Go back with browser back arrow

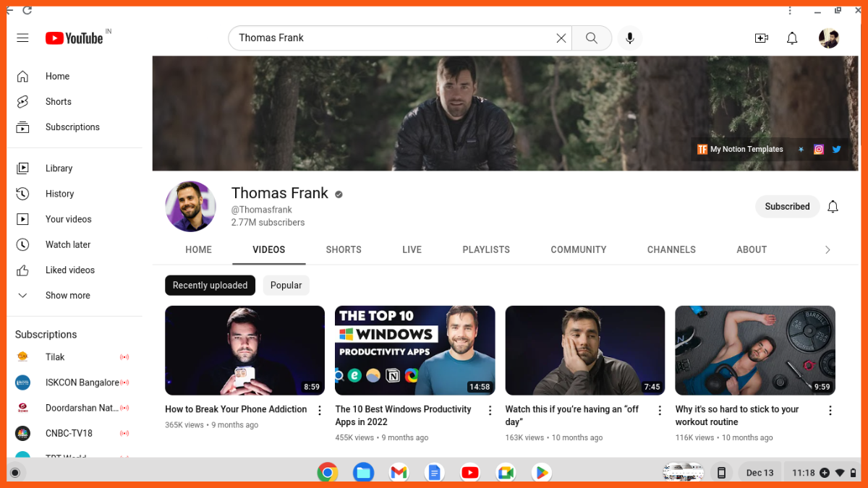tap(9, 10)
